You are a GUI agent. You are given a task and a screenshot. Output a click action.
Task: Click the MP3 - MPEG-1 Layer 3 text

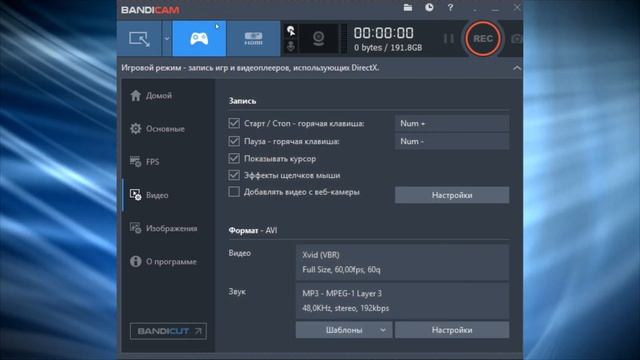[x=342, y=293]
